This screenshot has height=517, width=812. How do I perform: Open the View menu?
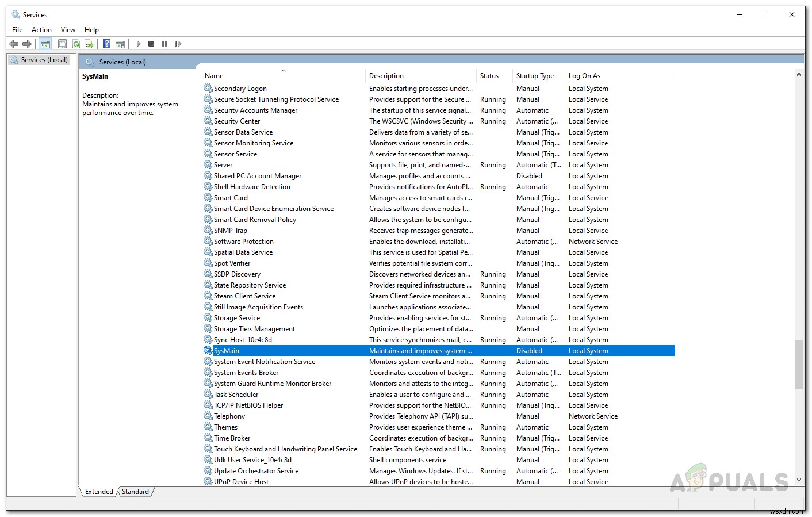point(68,29)
